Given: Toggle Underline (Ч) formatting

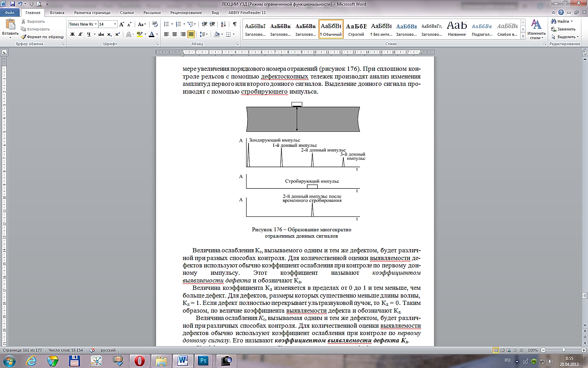Looking at the screenshot, I should pos(89,34).
